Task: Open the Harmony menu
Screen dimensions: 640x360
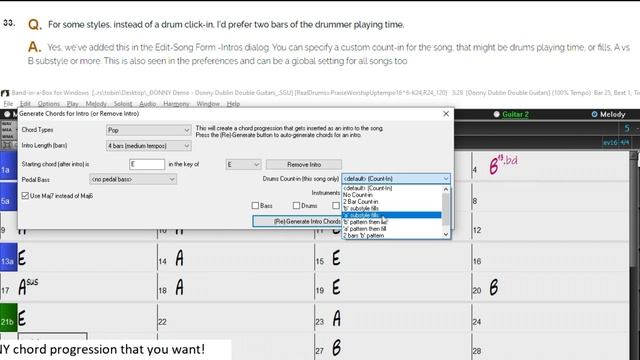Action: coord(176,104)
